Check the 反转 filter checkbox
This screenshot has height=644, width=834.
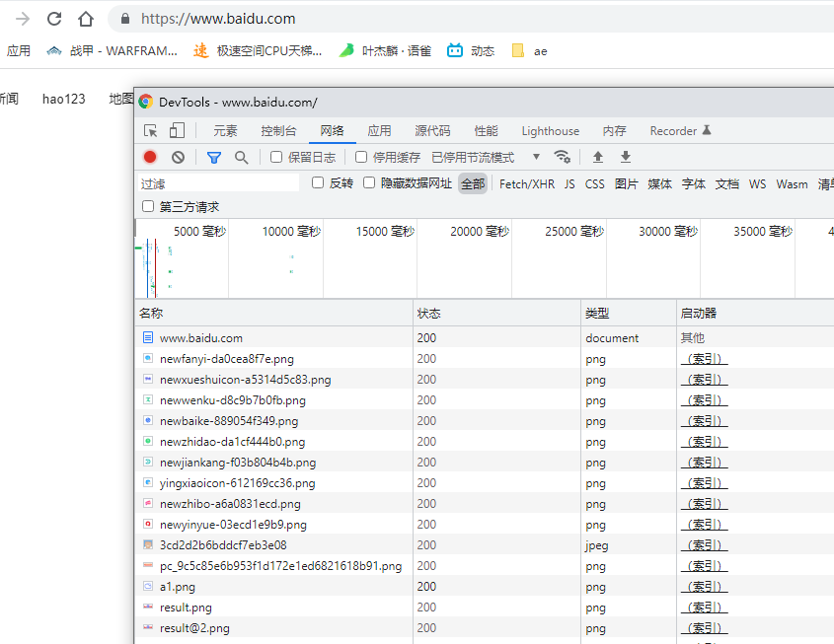(318, 182)
